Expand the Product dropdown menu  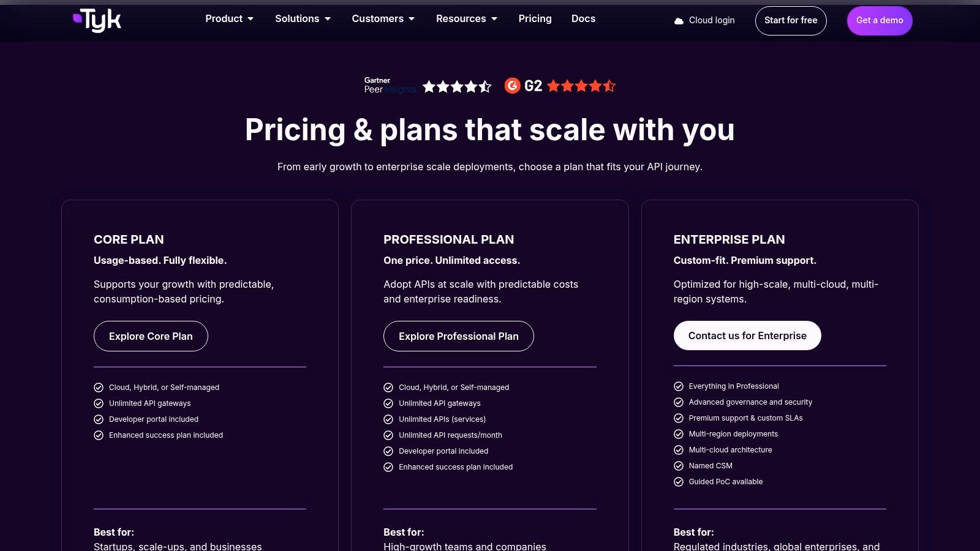coord(229,18)
